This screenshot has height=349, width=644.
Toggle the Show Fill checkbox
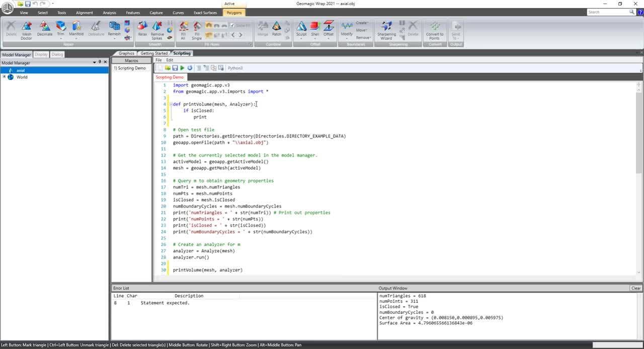pyautogui.click(x=232, y=25)
